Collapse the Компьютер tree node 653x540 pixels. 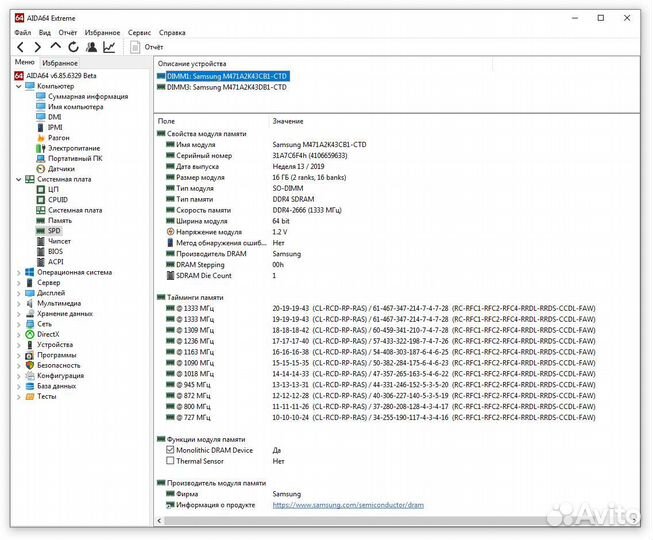(x=18, y=86)
